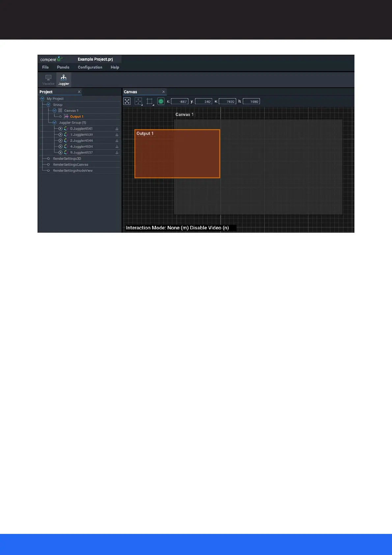Switch to the Visualise workspace icon
The width and height of the screenshot is (392, 555).
click(x=48, y=79)
